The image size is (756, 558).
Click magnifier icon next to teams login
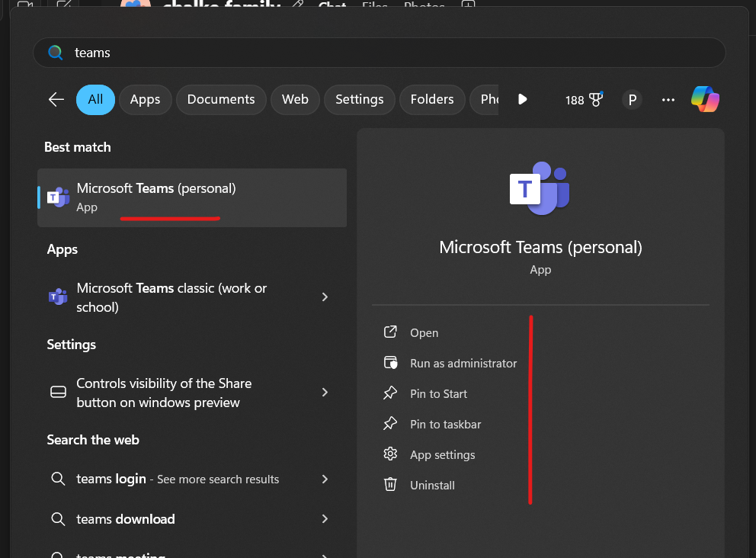click(x=59, y=479)
